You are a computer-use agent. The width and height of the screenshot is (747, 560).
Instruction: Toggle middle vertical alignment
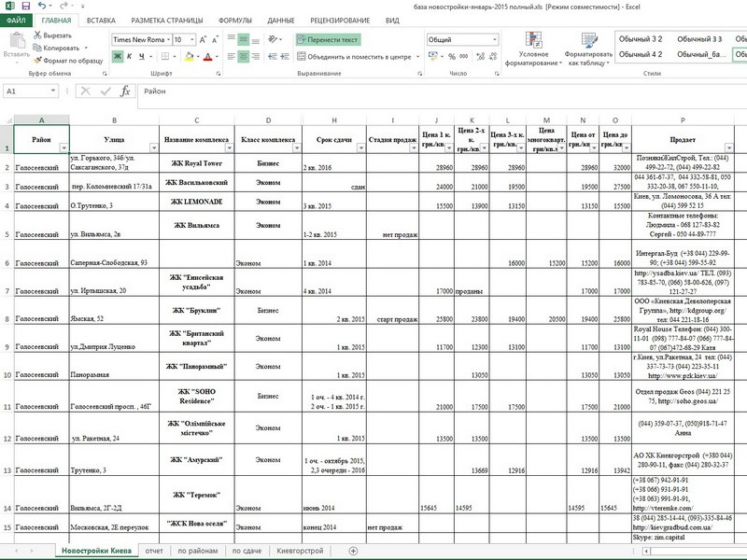point(244,39)
